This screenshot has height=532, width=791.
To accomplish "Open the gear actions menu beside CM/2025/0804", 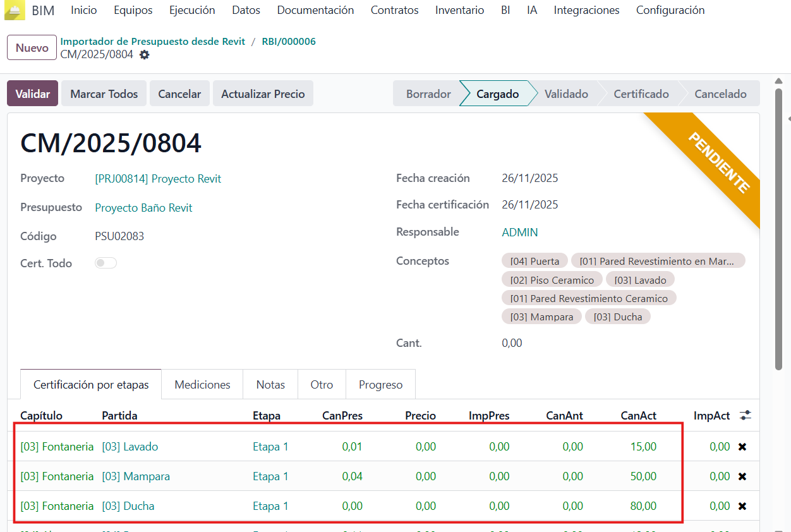I will point(145,55).
